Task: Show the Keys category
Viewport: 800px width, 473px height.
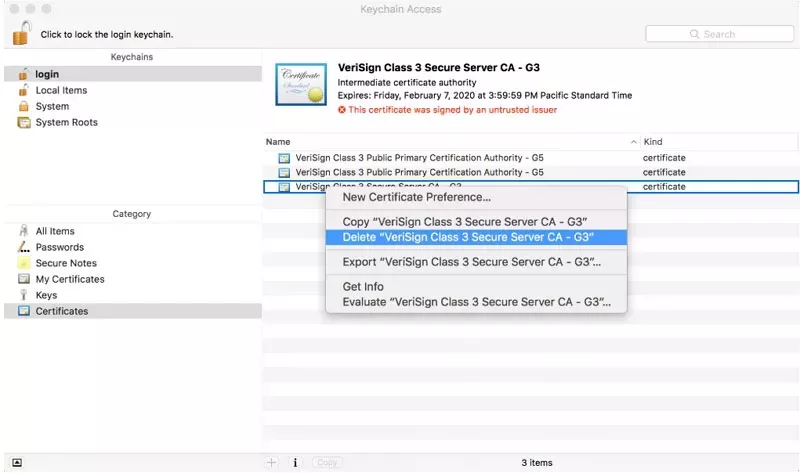Action: (46, 295)
